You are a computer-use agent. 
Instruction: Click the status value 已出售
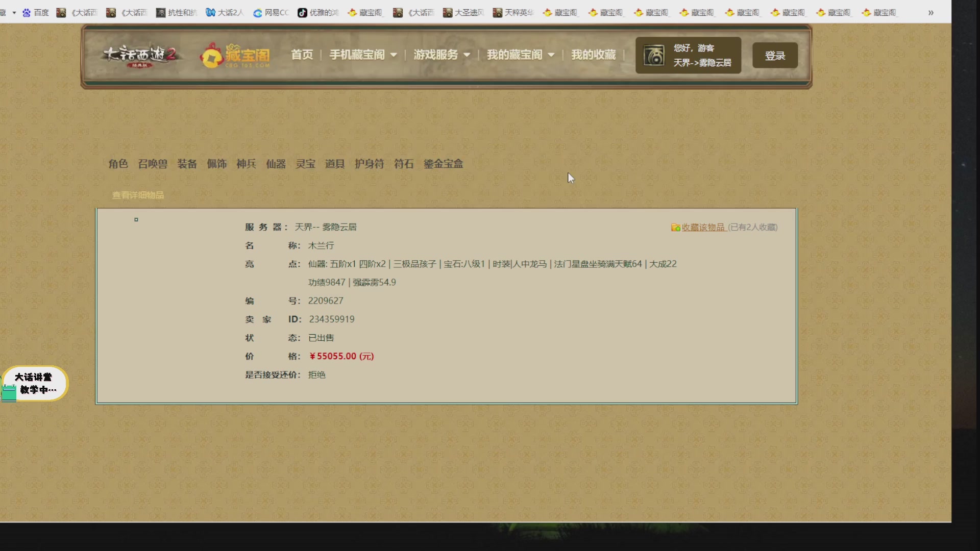click(321, 338)
